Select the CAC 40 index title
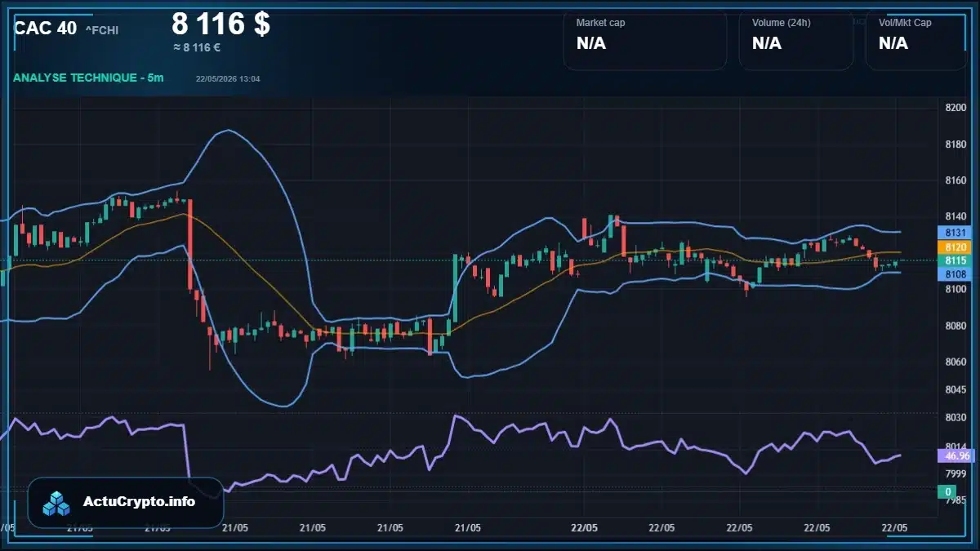 (x=46, y=28)
